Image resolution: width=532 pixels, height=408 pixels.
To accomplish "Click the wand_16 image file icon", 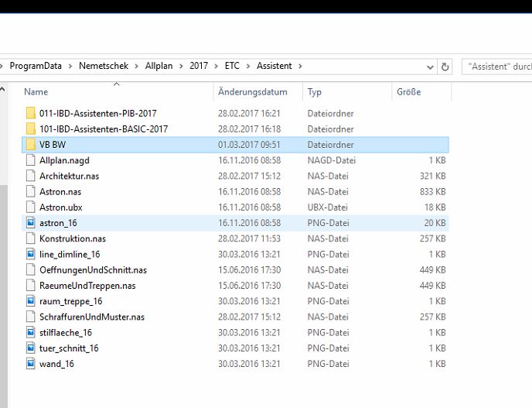I will pyautogui.click(x=31, y=364).
